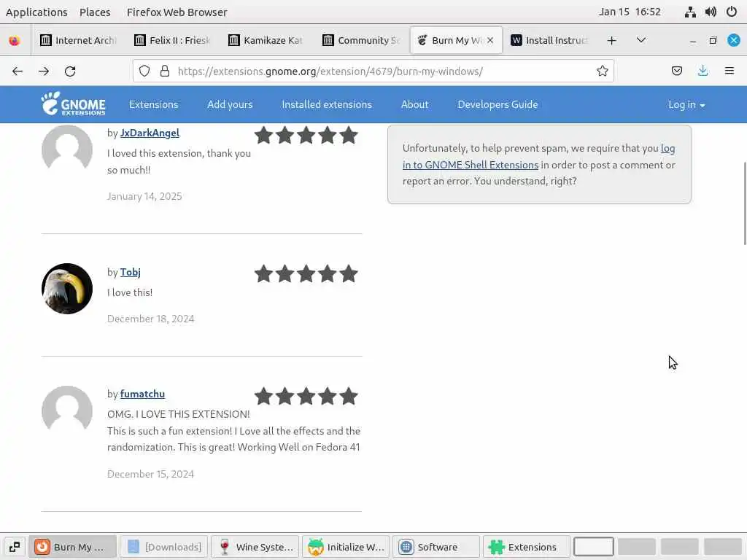
Task: Open Tobj's profile link
Action: click(x=130, y=272)
